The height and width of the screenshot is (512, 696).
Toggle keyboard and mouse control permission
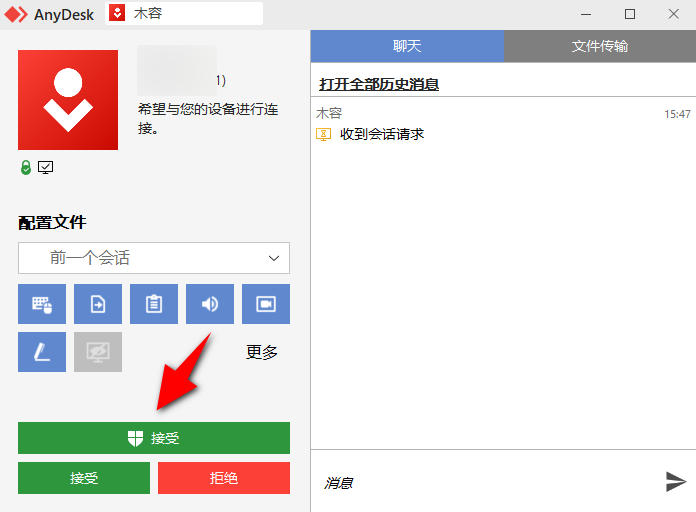pyautogui.click(x=42, y=304)
